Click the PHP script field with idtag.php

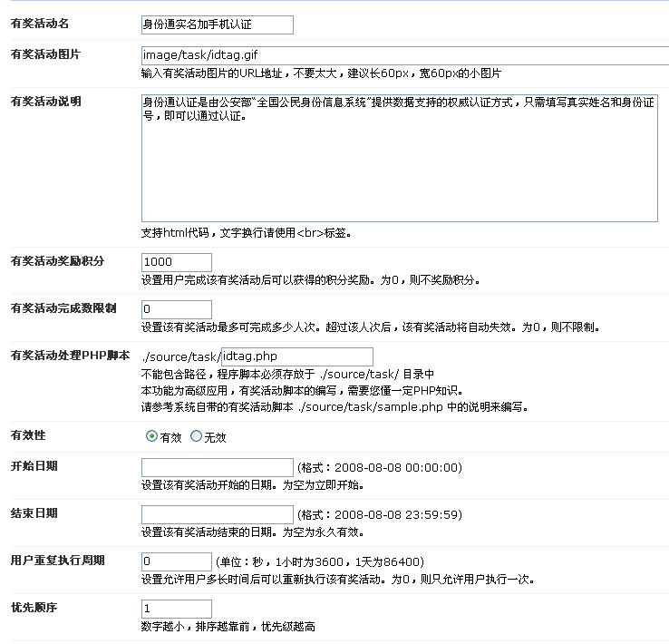pyautogui.click(x=297, y=356)
